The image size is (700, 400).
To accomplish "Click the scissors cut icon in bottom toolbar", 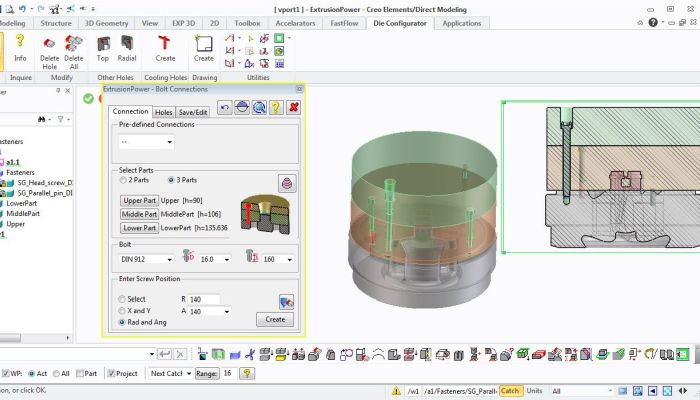I will [x=250, y=354].
